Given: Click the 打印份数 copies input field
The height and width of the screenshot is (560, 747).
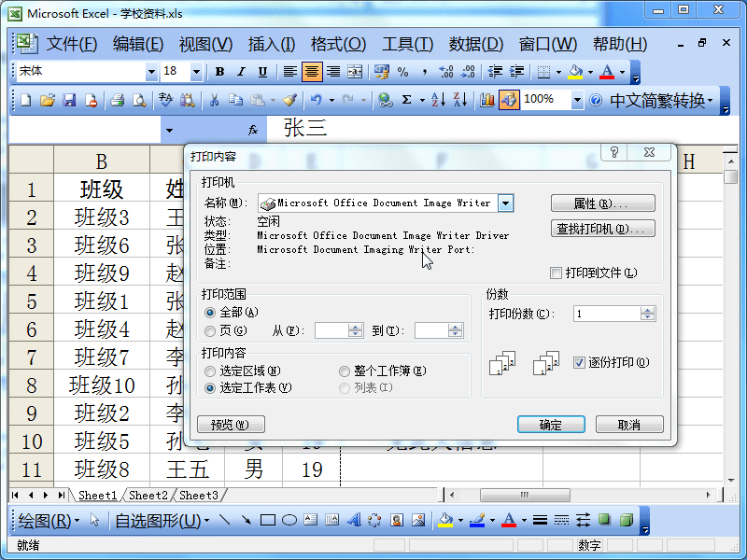Looking at the screenshot, I should (606, 314).
